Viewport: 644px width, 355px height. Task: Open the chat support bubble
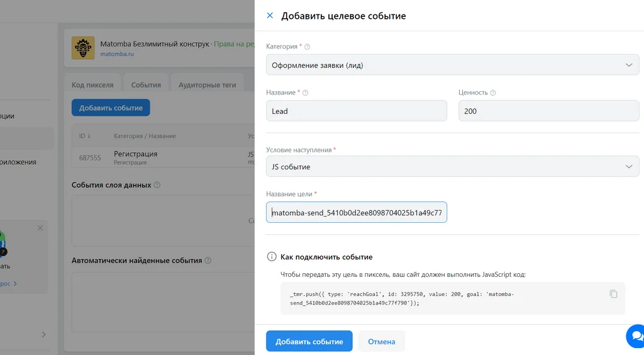tap(635, 336)
